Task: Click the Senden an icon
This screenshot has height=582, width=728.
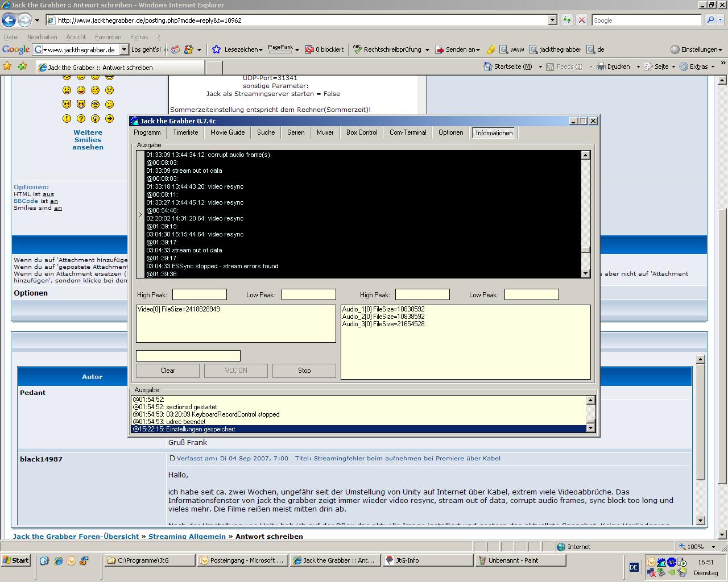Action: click(x=439, y=49)
